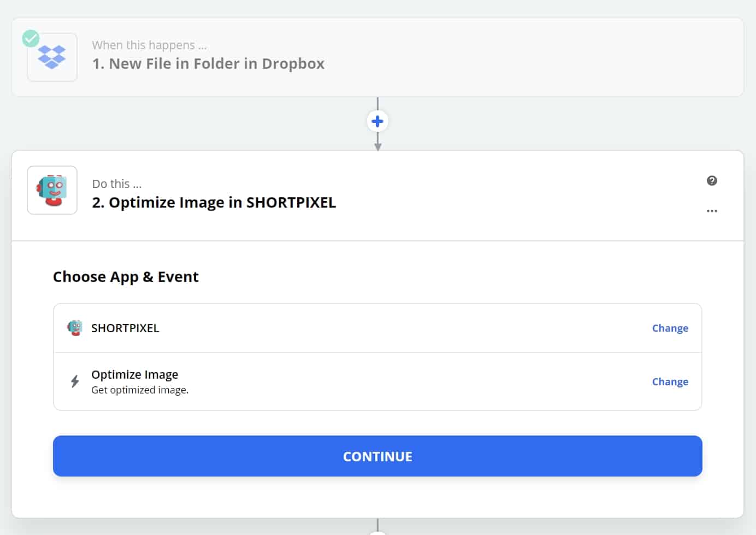This screenshot has width=756, height=535.
Task: Click the 'When this happens ...' label
Action: (149, 45)
